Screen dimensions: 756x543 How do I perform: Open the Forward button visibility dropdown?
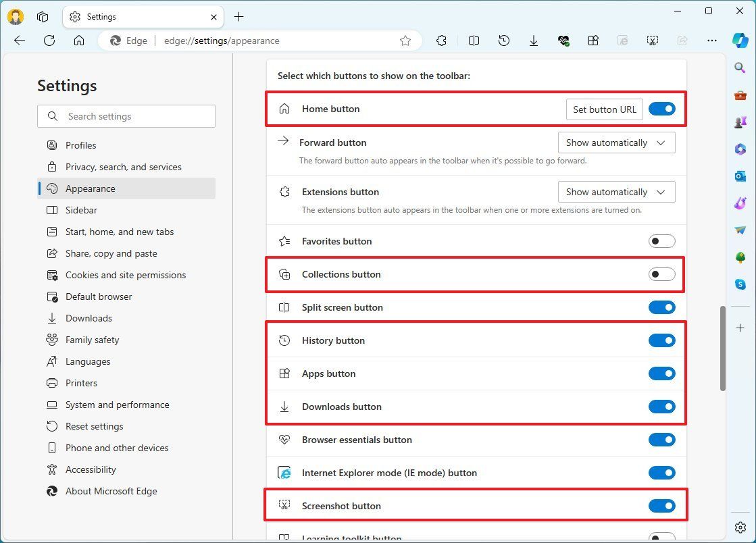pos(615,143)
